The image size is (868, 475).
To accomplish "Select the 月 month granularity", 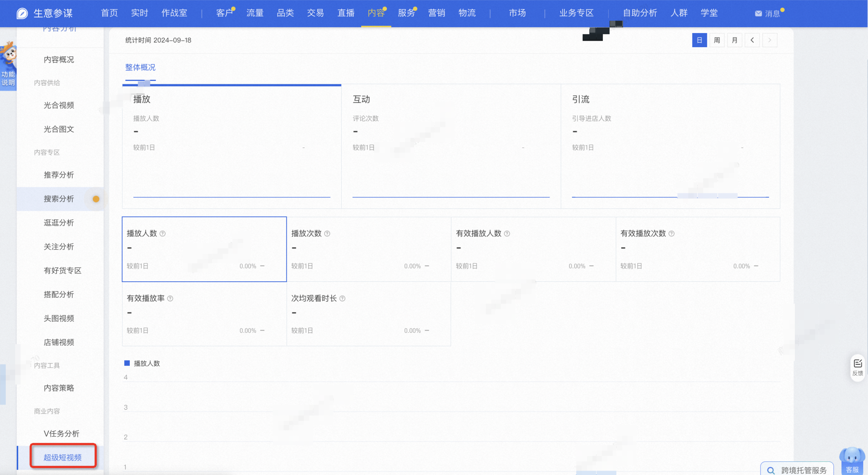I will [x=735, y=40].
